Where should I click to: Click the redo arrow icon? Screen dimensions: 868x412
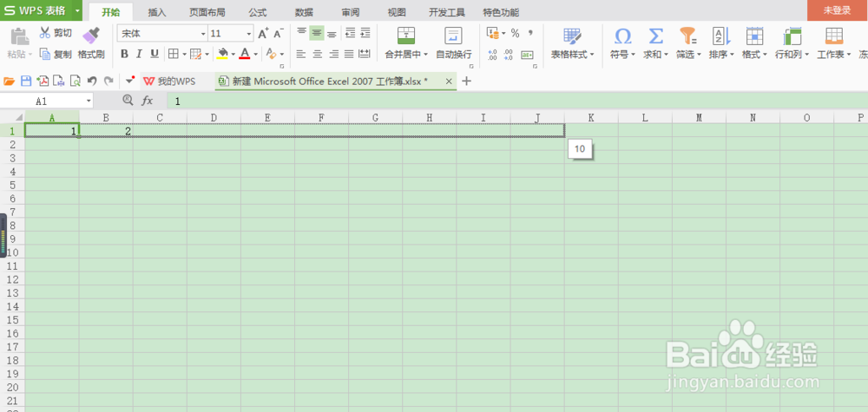108,82
